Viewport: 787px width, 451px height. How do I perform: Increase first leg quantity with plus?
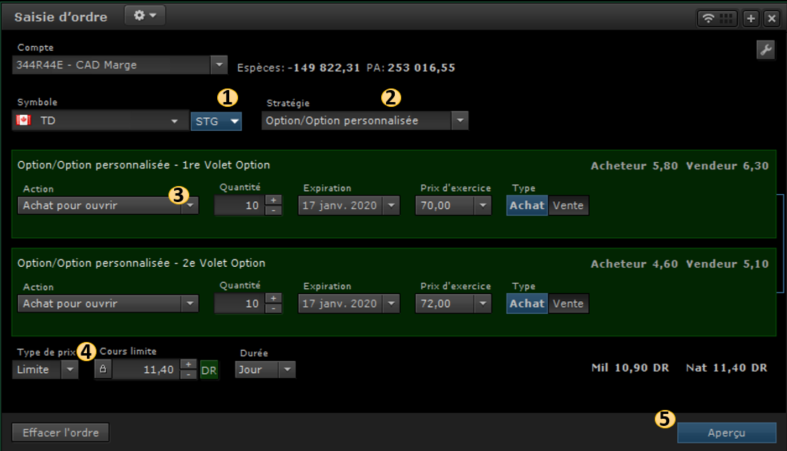[x=273, y=199]
